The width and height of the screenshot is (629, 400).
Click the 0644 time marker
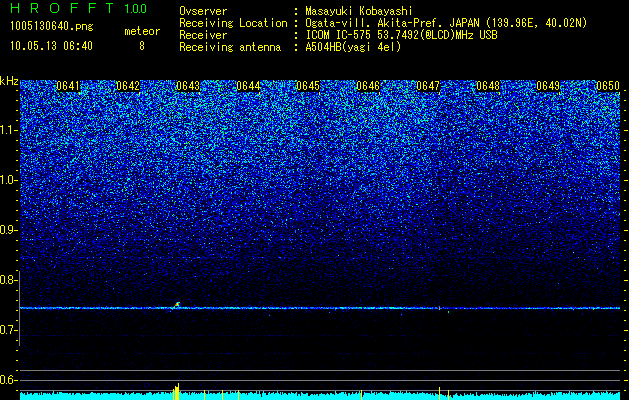(248, 86)
